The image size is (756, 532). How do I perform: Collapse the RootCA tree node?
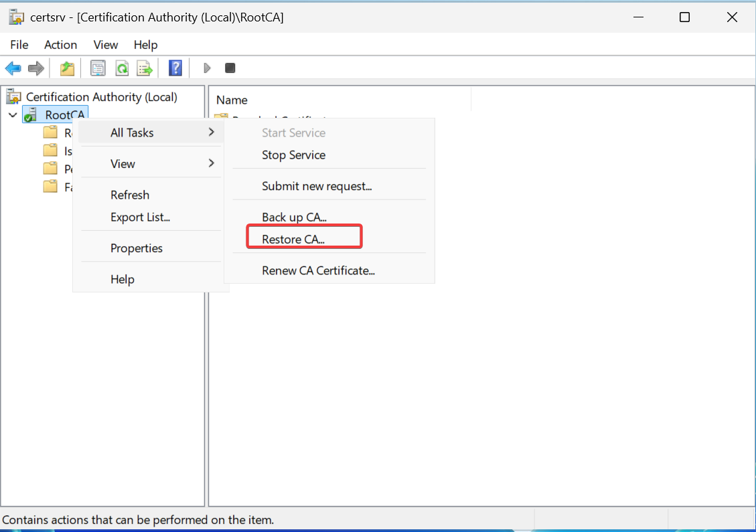pos(13,115)
